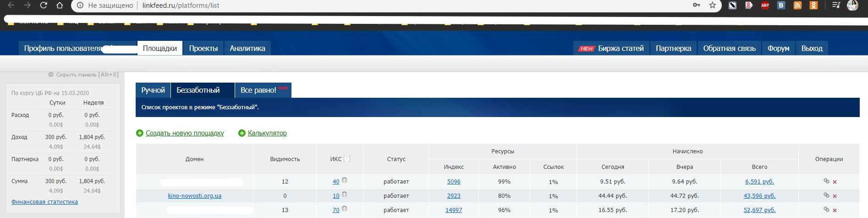Switch to the Все равно! tab
Image resolution: width=868 pixels, height=218 pixels.
coord(264,90)
